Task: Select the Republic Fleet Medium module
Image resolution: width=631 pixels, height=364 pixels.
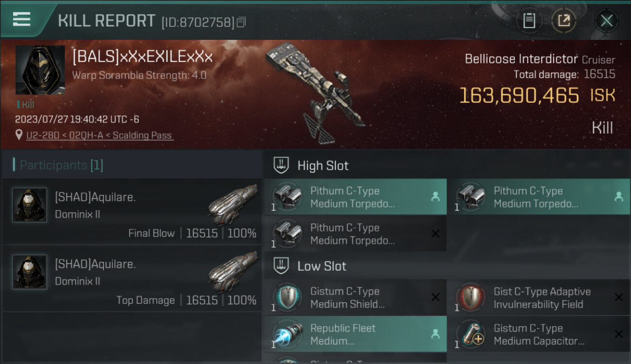Action: point(355,334)
